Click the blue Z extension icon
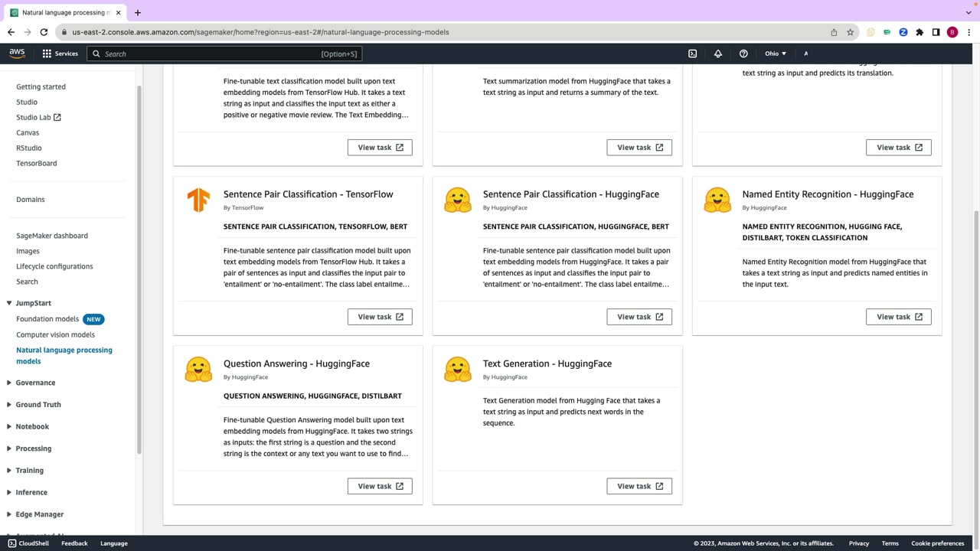This screenshot has height=551, width=980. coord(903,32)
